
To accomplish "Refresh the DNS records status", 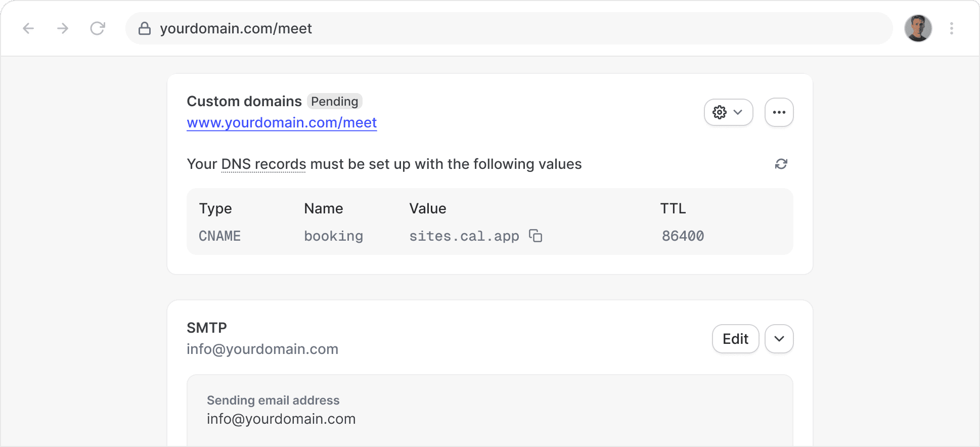I will pyautogui.click(x=781, y=164).
